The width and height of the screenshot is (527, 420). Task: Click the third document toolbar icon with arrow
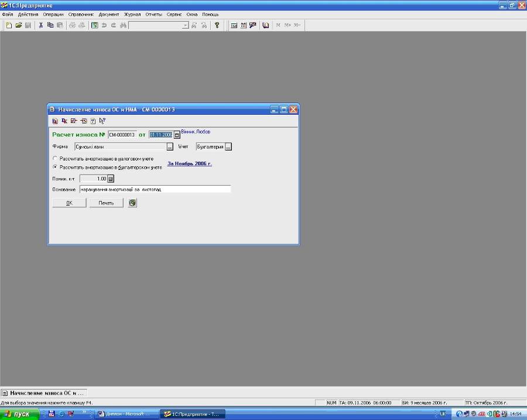(74, 121)
